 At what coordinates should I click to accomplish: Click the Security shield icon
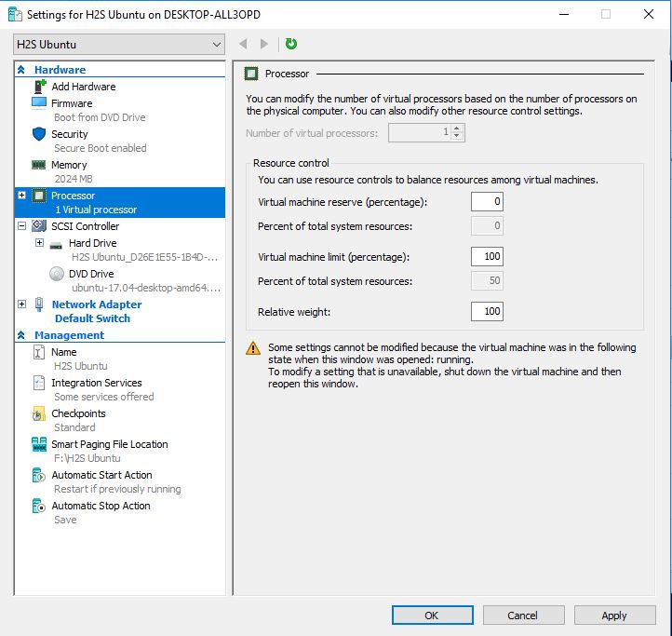38,134
